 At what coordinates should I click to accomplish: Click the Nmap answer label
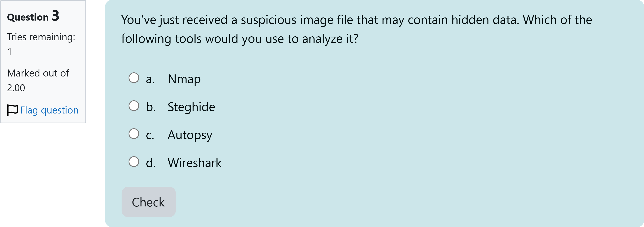pyautogui.click(x=184, y=79)
